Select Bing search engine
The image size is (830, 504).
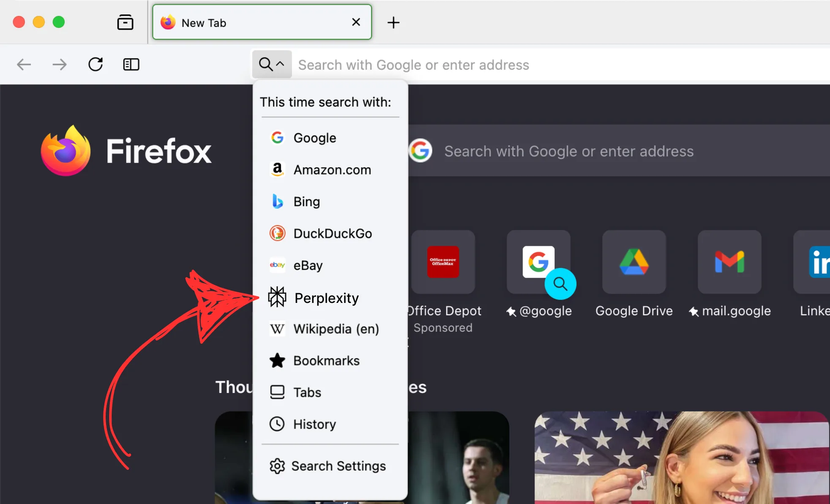tap(307, 202)
